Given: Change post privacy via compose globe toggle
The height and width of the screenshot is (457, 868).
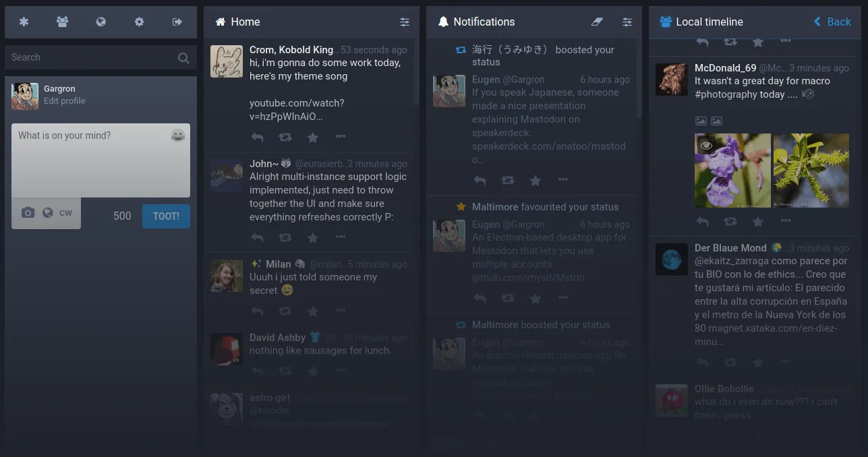Looking at the screenshot, I should click(x=47, y=212).
